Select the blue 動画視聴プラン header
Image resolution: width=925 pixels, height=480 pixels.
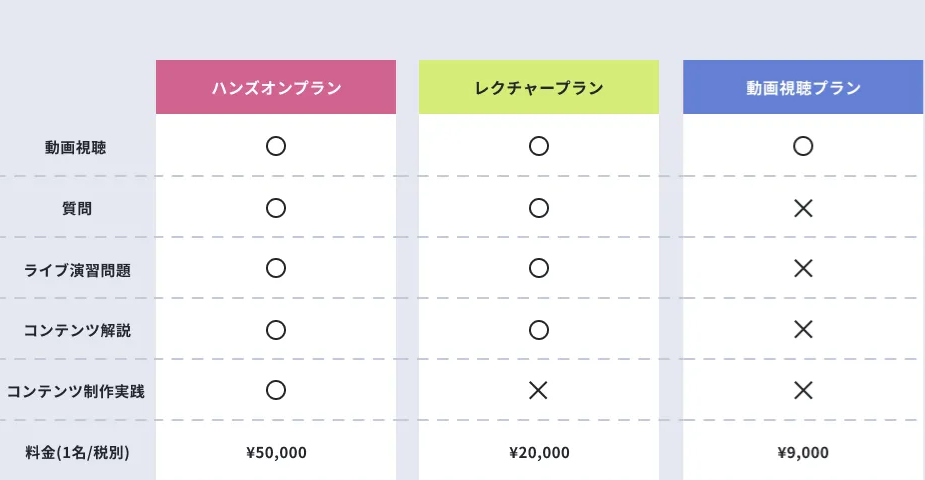[x=803, y=87]
